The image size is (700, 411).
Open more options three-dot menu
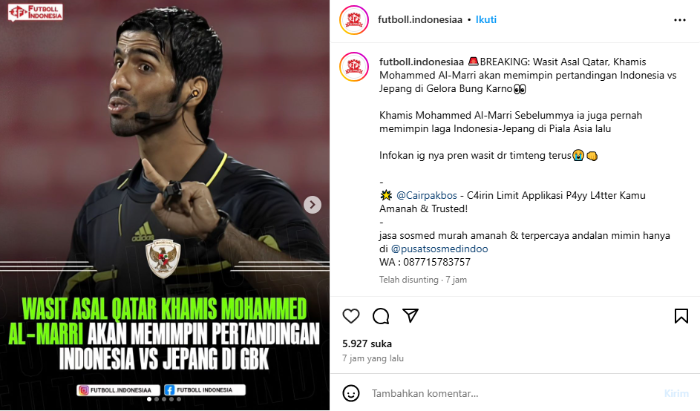(679, 20)
